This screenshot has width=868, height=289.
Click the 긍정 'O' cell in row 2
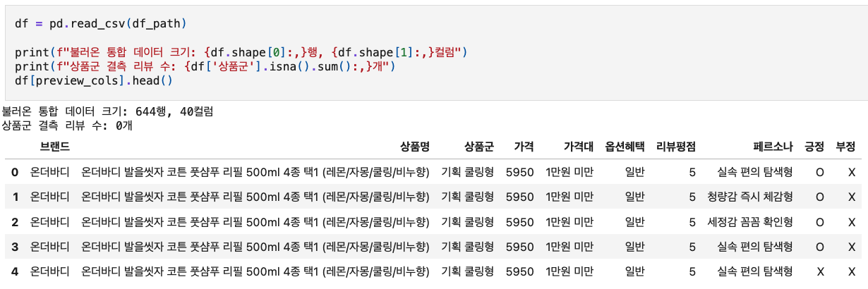(819, 221)
